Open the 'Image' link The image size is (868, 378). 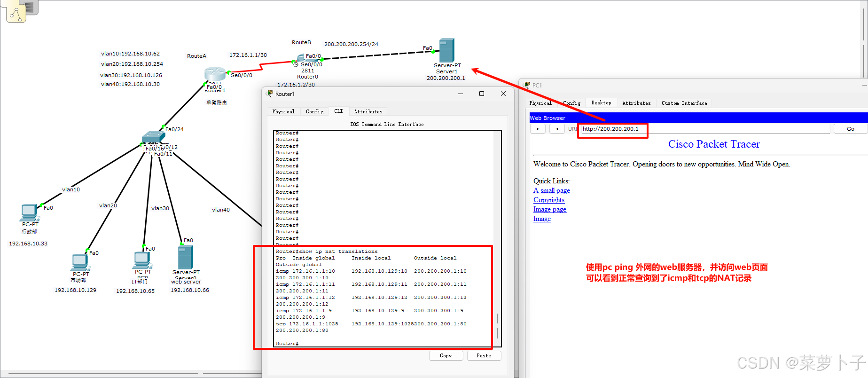(x=542, y=219)
